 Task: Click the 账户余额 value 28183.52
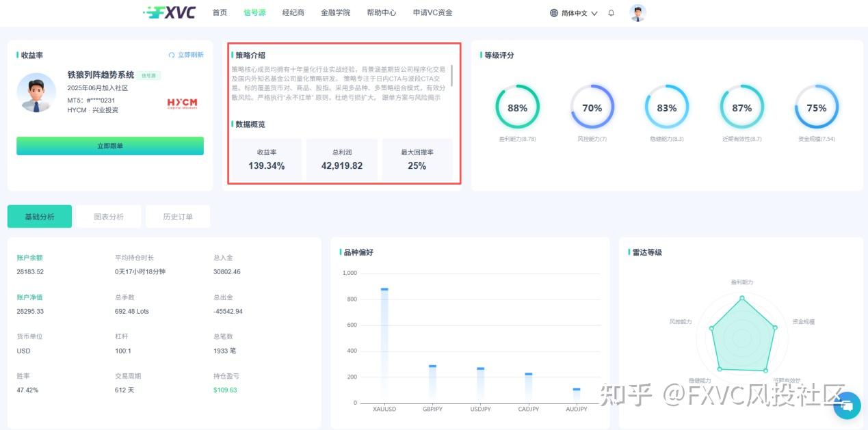click(30, 271)
